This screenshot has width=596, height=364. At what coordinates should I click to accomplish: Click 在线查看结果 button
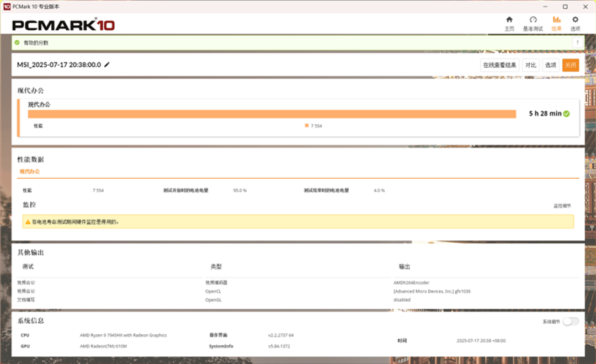pos(499,65)
